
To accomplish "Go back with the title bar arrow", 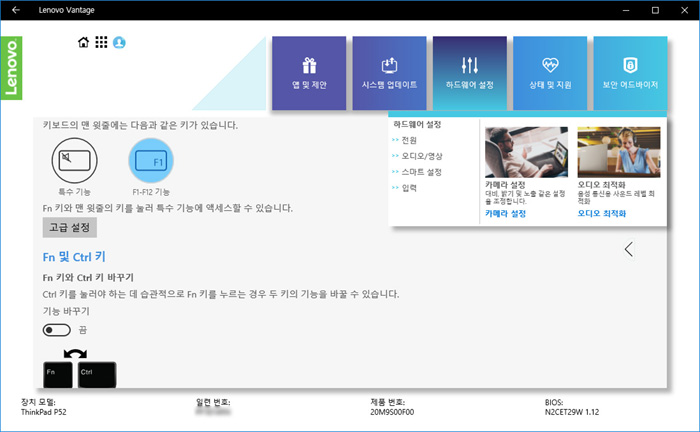I will [x=16, y=10].
